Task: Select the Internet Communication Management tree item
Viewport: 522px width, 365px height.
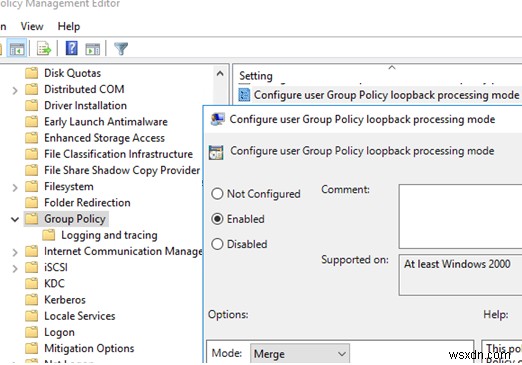Action: (x=123, y=251)
